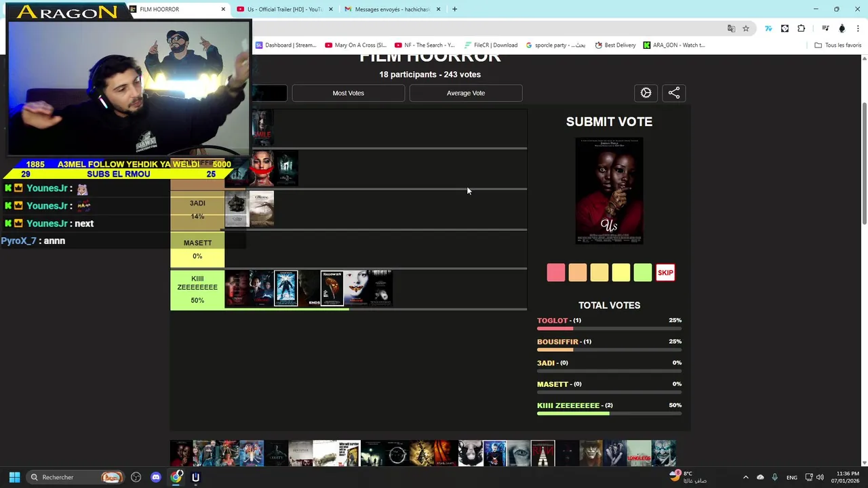This screenshot has width=868, height=488.
Task: Close the FILM HOORROR tab
Action: (x=223, y=9)
